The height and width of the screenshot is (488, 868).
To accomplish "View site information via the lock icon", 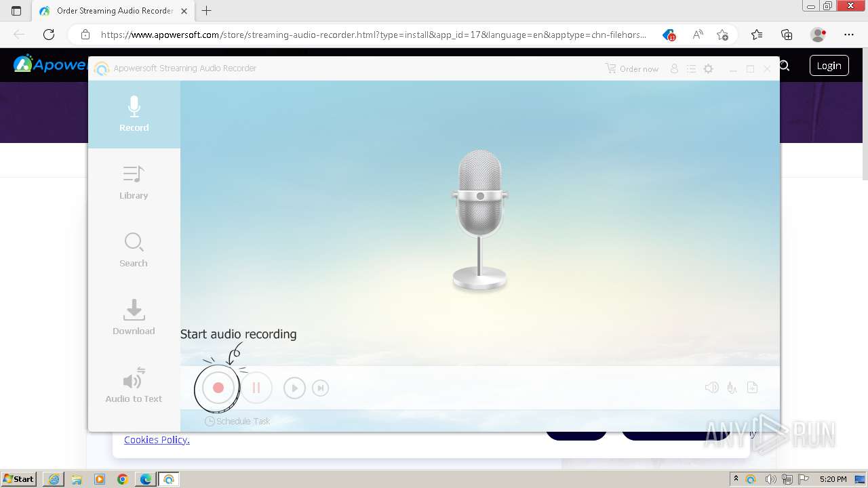I will tap(85, 35).
